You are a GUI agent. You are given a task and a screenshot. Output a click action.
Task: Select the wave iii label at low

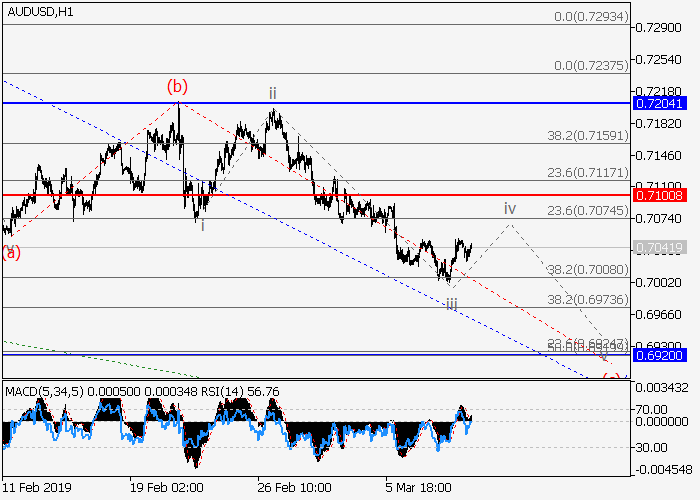tap(451, 303)
